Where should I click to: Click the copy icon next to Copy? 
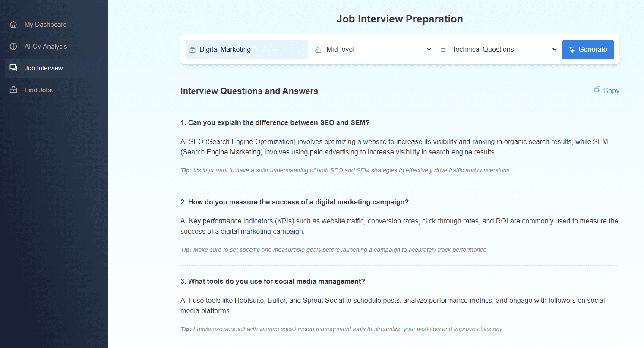pos(597,90)
